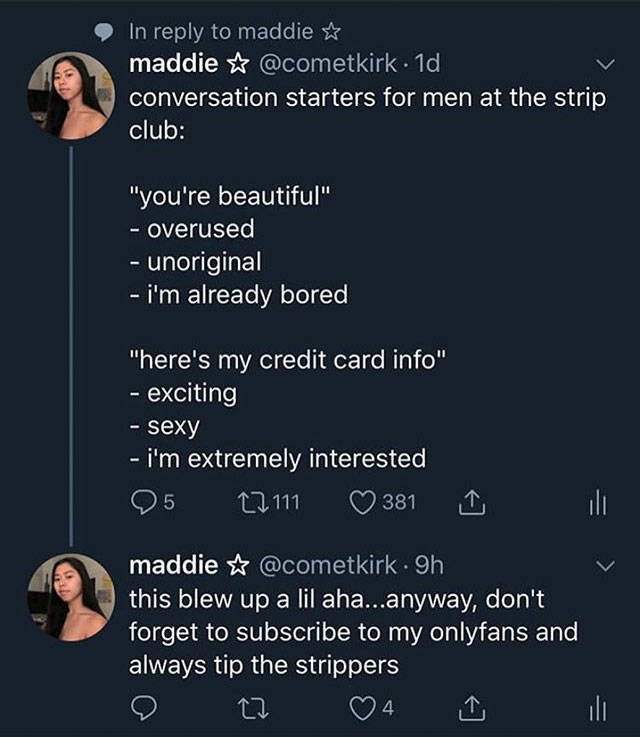Screen dimensions: 640x737
Task: View analytics of the first tweet
Action: [x=598, y=502]
